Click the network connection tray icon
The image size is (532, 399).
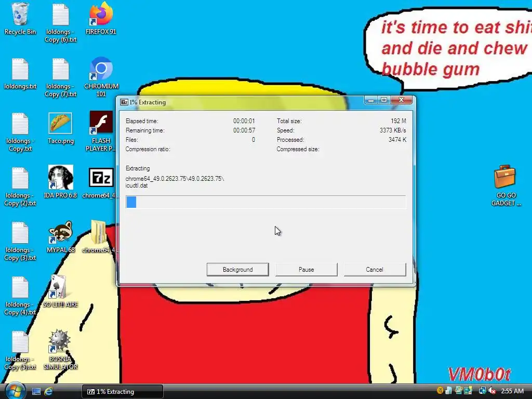482,391
